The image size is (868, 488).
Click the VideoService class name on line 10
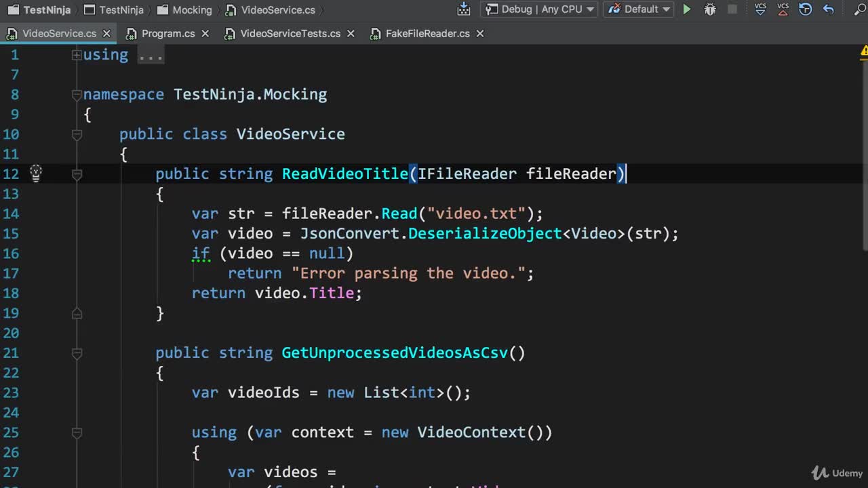tap(290, 134)
